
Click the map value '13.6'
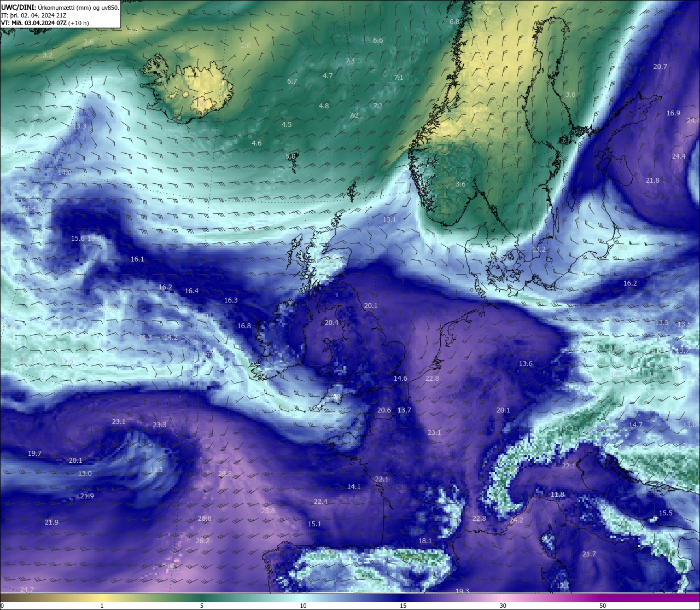tap(526, 364)
